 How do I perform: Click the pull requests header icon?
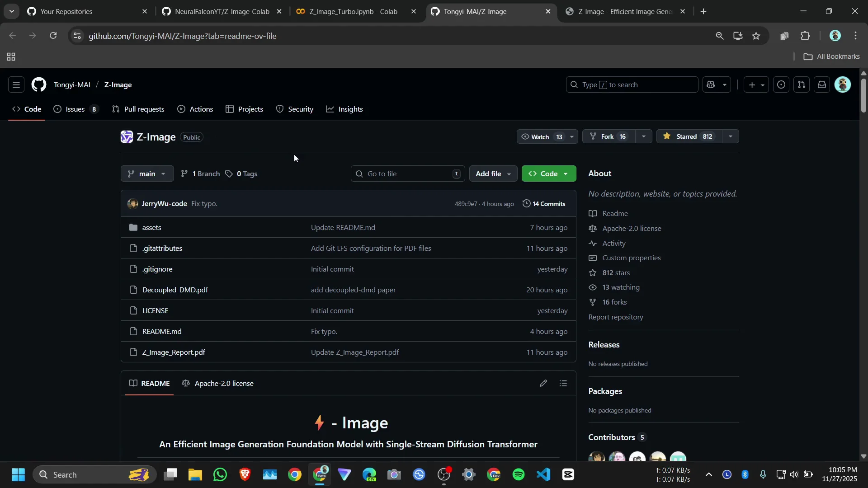coord(802,85)
